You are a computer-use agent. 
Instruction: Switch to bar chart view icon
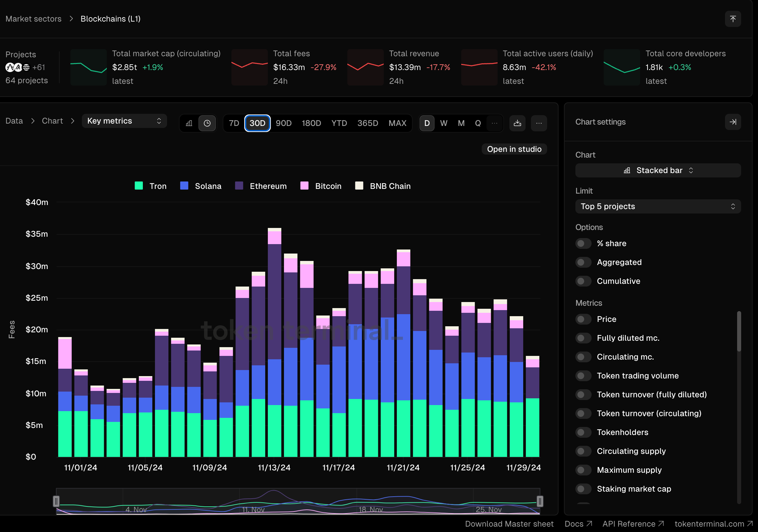(x=189, y=123)
